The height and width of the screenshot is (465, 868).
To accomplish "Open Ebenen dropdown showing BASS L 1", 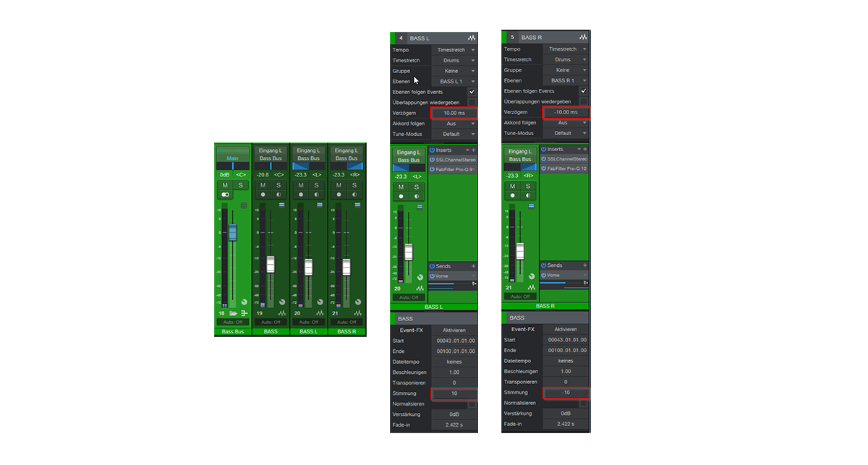I will 454,82.
